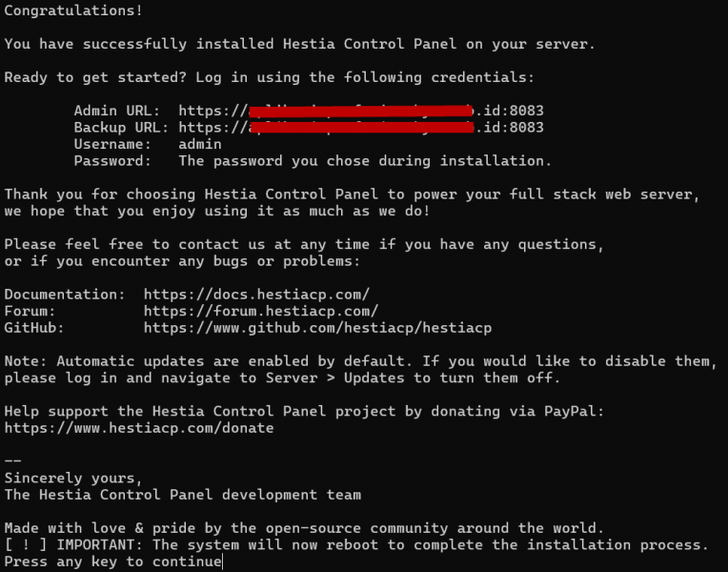Click the forum.hestiacp.com forum URL

pos(261,312)
